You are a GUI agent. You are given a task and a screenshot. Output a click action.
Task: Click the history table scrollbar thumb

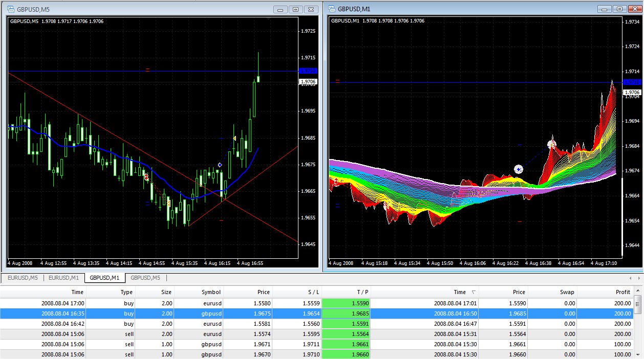point(638,305)
